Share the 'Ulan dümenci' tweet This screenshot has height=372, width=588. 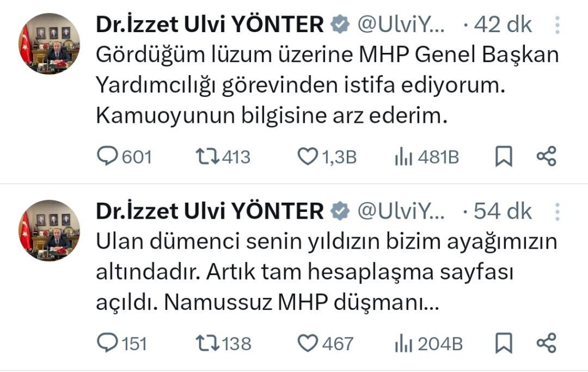click(x=546, y=343)
